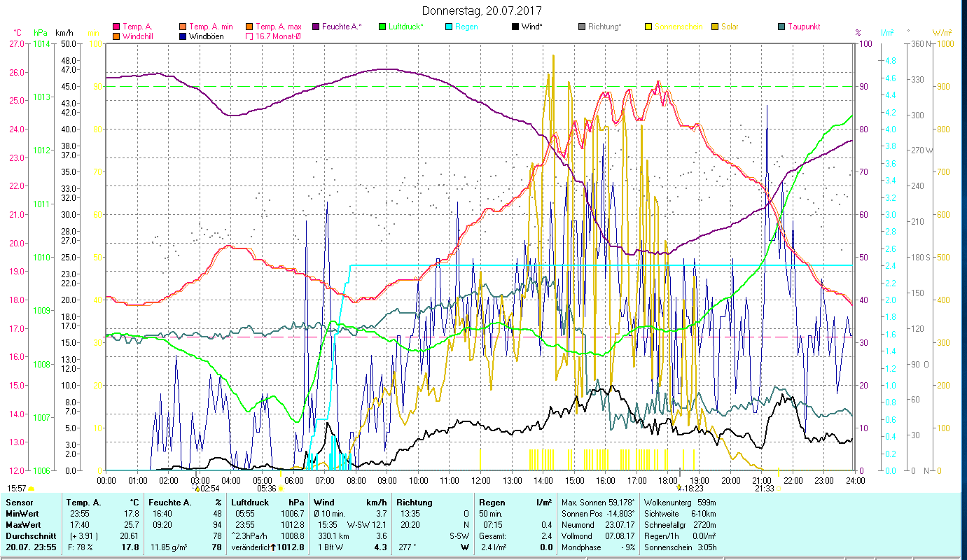Screen dimensions: 967x560
Task: Click the 16.7 Monat-Ø legend swatch
Action: pyautogui.click(x=249, y=36)
